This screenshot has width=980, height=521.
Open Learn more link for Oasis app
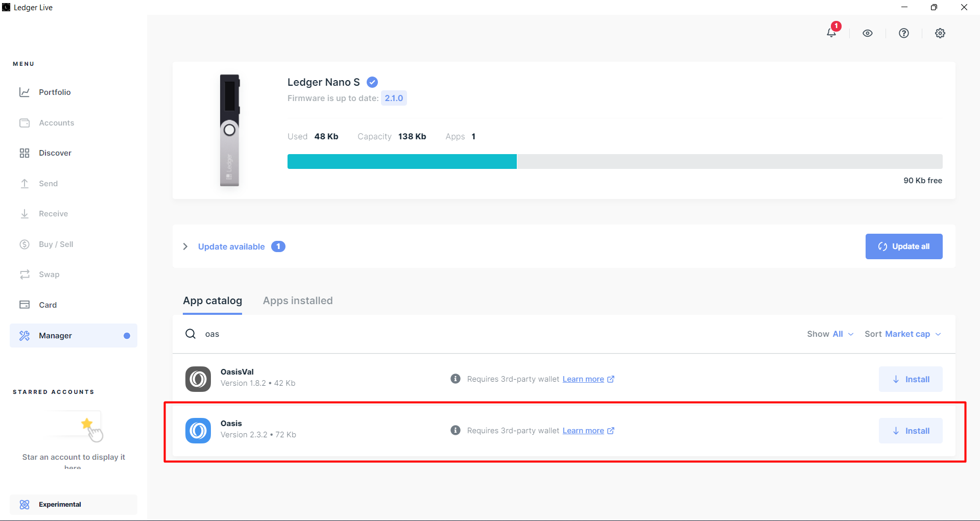pos(583,430)
